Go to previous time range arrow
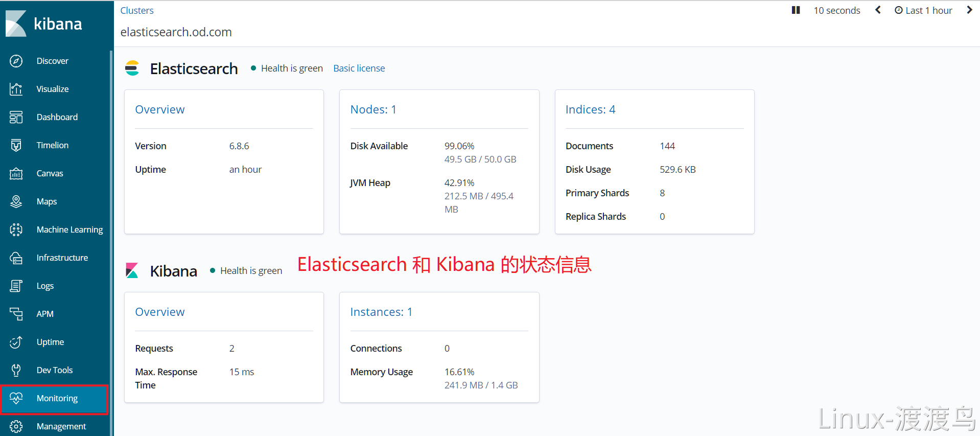The image size is (980, 436). click(878, 10)
